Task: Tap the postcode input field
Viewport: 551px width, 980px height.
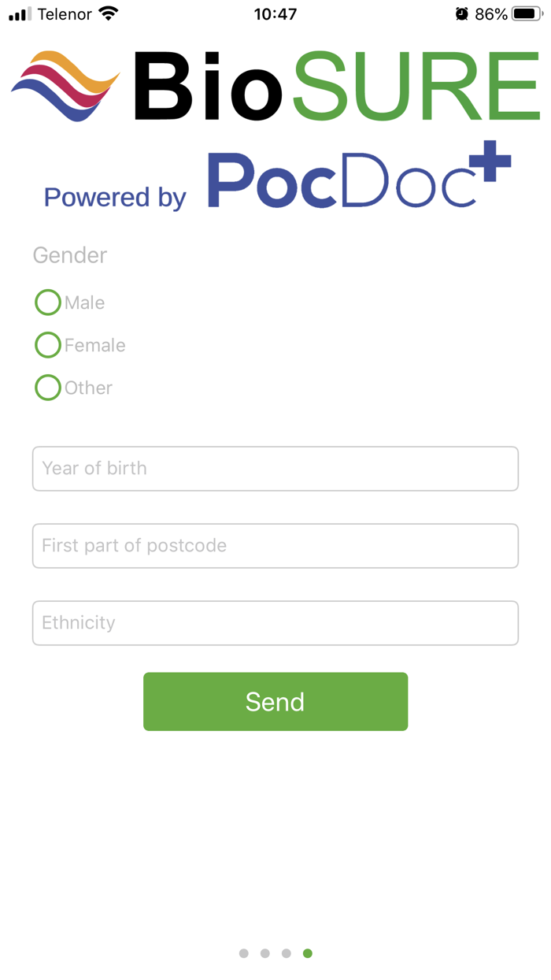Action: click(x=275, y=545)
